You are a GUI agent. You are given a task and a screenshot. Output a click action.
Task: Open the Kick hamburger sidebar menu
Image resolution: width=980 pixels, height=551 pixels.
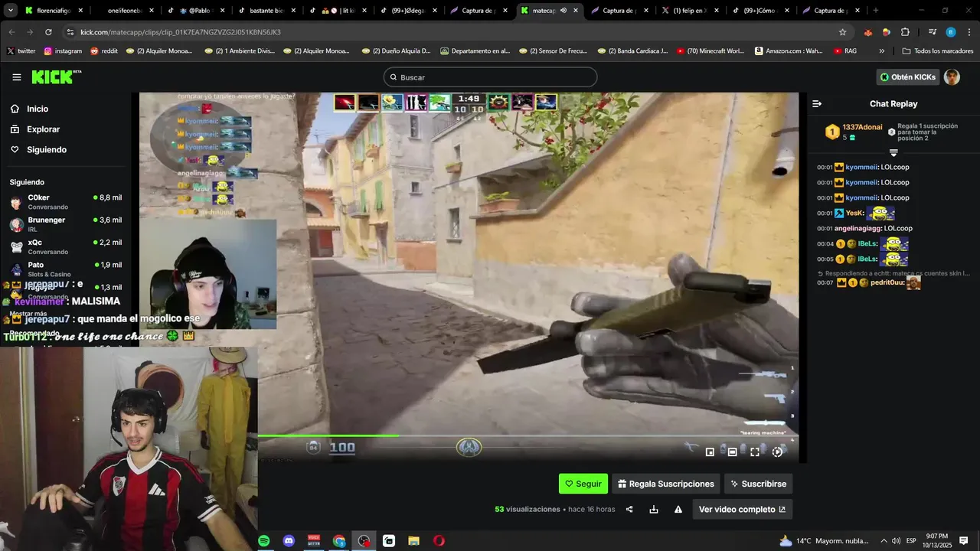(17, 77)
